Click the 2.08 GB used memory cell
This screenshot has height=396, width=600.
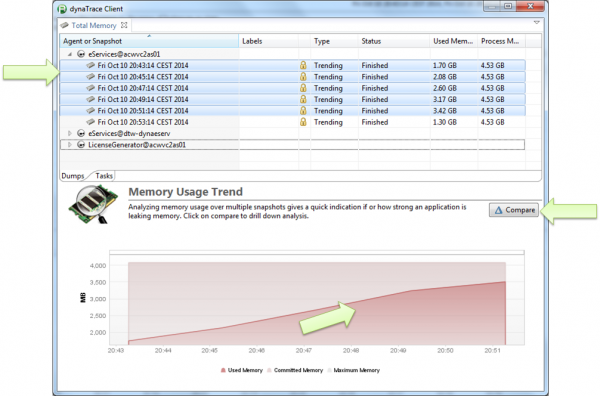(445, 77)
